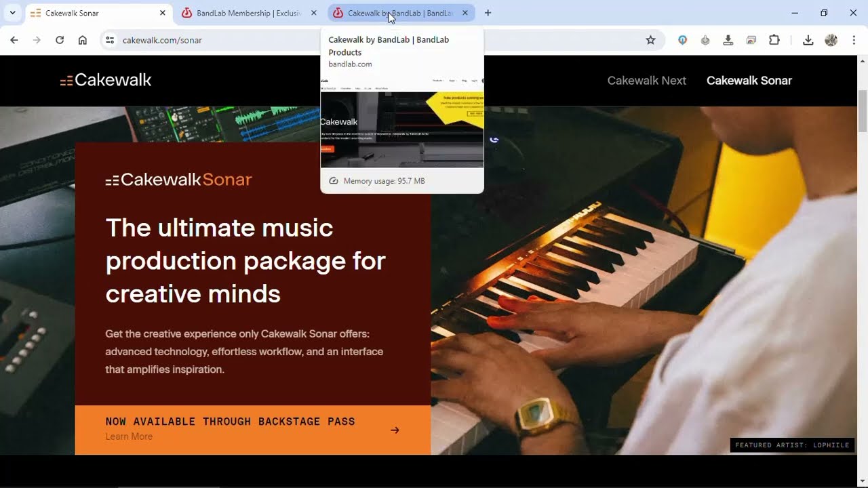Switch to the Cakewalk Sonar tab
The width and height of the screenshot is (868, 488).
pyautogui.click(x=98, y=13)
